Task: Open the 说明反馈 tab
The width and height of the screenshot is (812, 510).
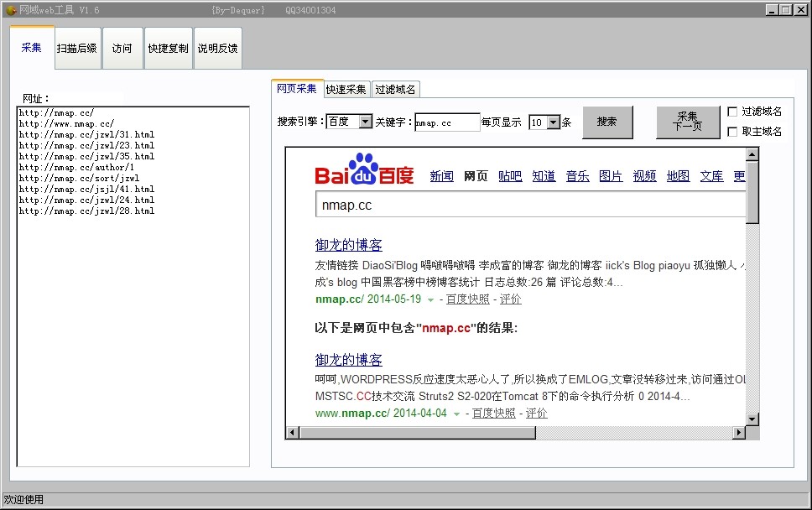Action: coord(217,48)
